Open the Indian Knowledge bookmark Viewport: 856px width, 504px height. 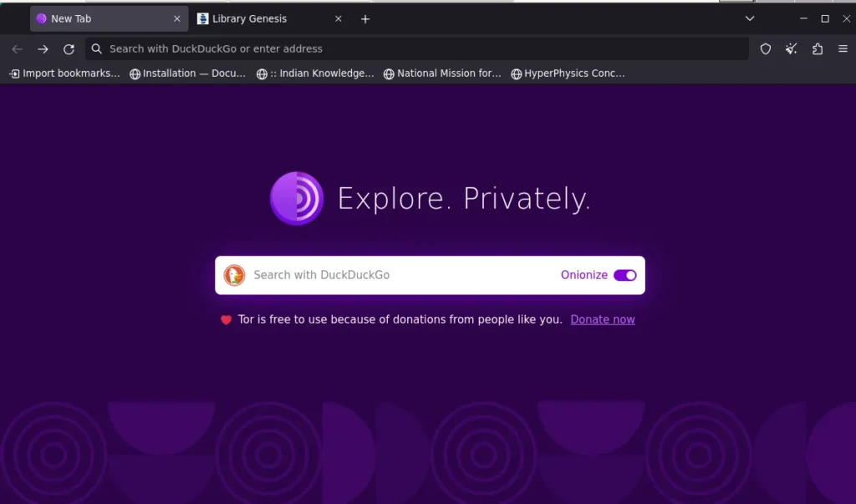(x=315, y=74)
